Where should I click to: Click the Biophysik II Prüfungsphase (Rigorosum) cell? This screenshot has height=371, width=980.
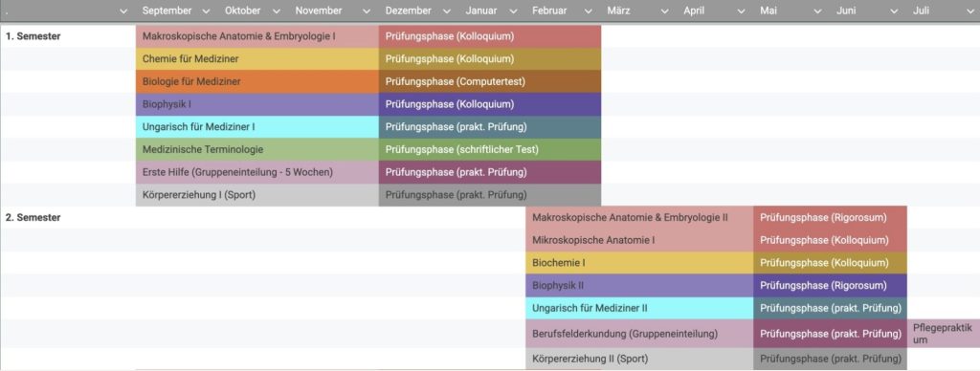coord(830,286)
